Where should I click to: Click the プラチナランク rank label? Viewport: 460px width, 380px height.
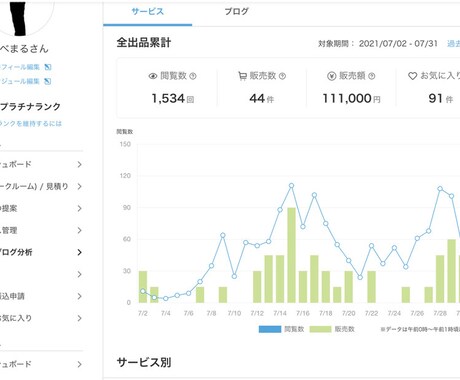coord(30,107)
